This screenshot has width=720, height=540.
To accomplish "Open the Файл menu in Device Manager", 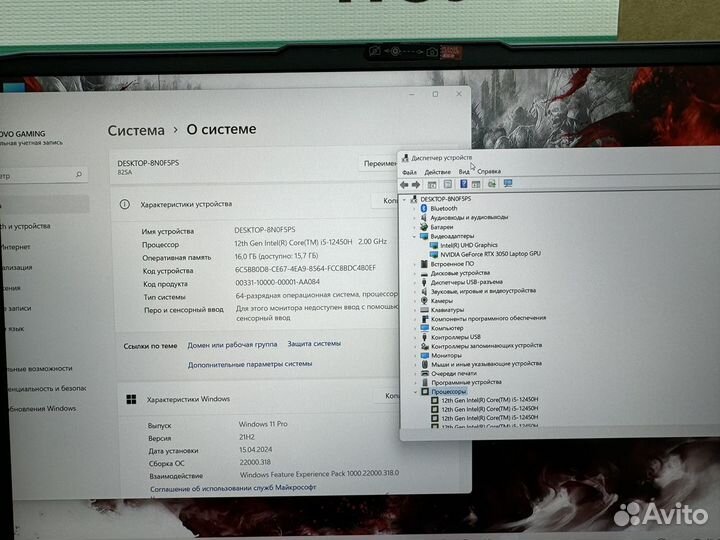I will 409,172.
